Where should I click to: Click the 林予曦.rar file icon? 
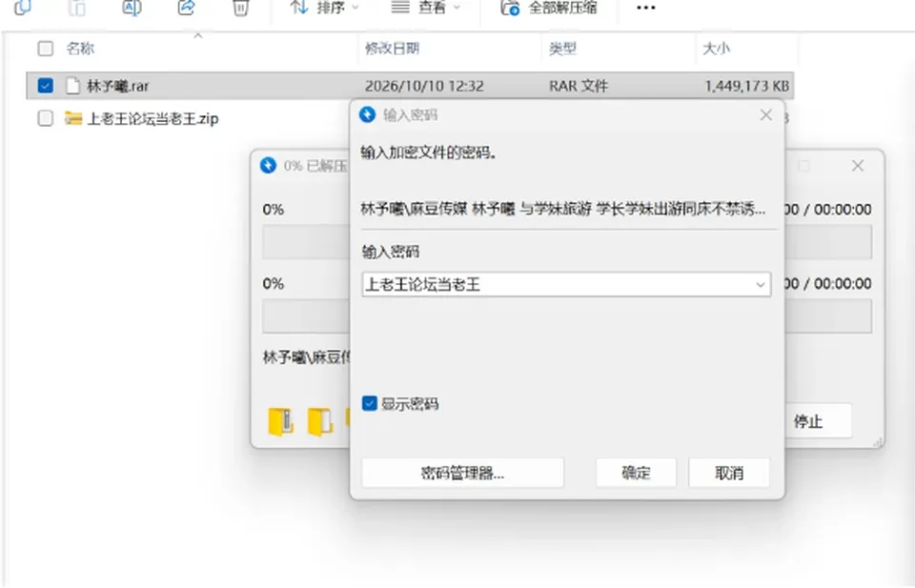[x=73, y=86]
